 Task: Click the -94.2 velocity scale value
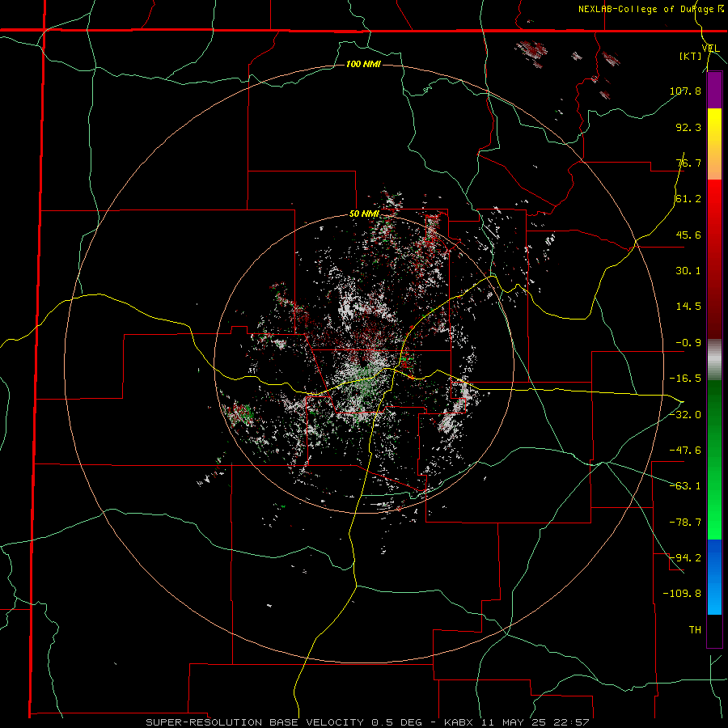(685, 557)
